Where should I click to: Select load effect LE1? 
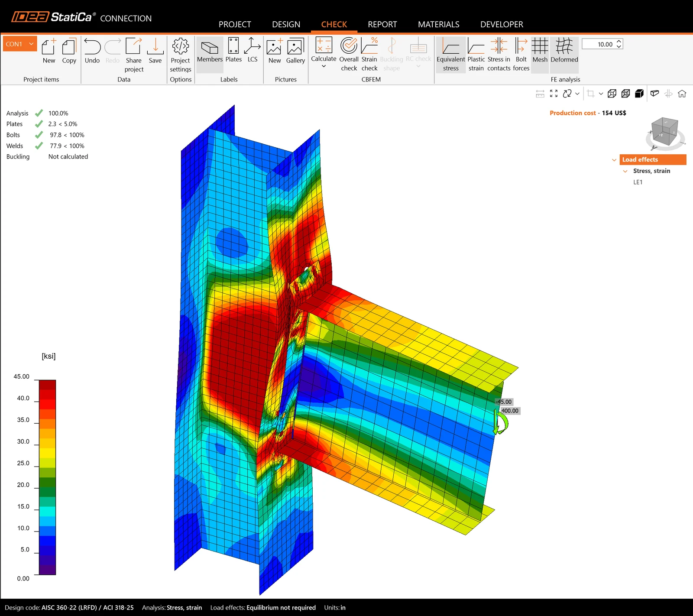(x=638, y=182)
